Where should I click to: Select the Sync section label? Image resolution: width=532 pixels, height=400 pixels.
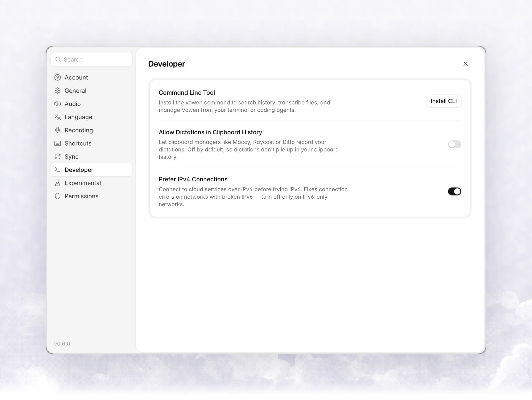click(72, 157)
